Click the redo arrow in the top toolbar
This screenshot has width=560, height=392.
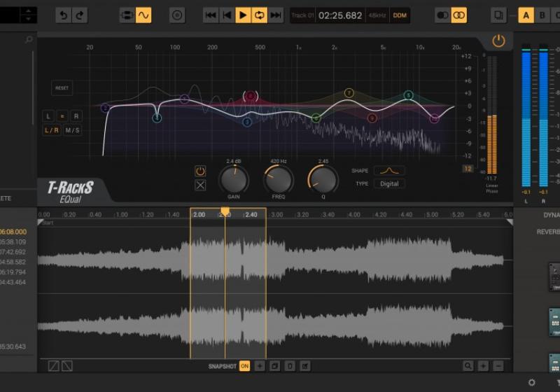tap(80, 15)
